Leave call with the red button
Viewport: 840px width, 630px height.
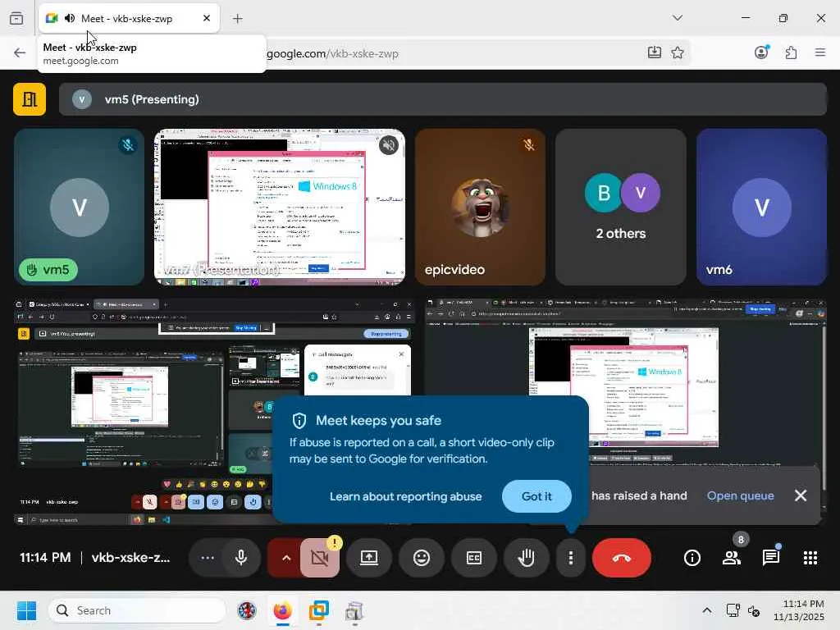point(622,558)
